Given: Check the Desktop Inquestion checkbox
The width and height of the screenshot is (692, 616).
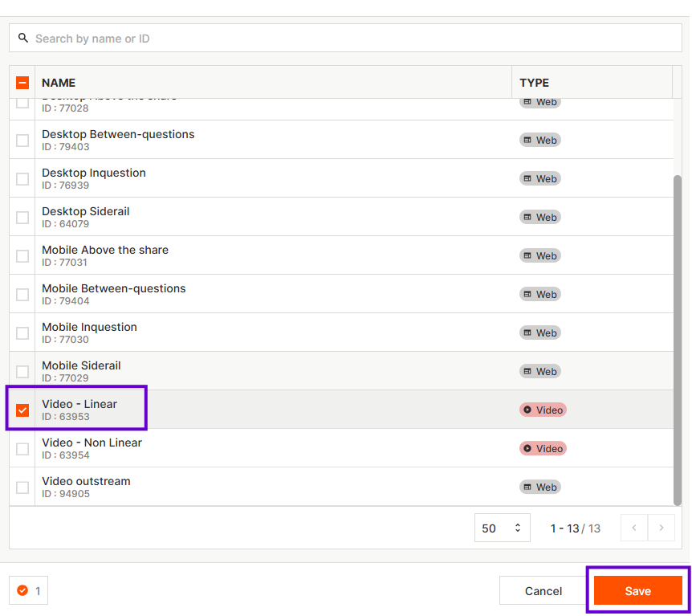Looking at the screenshot, I should [x=22, y=178].
